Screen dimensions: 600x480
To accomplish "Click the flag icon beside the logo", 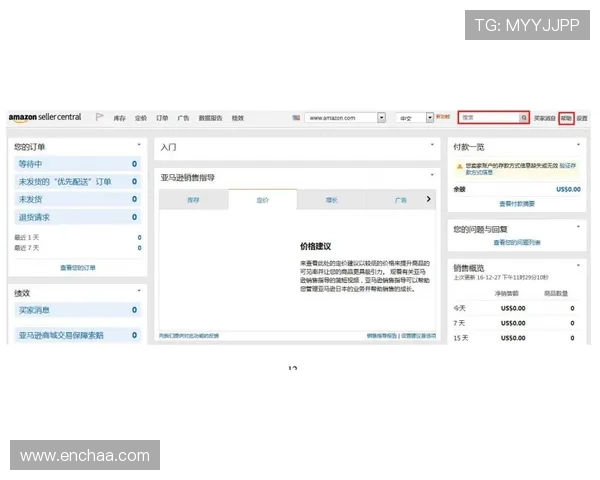I will click(99, 117).
